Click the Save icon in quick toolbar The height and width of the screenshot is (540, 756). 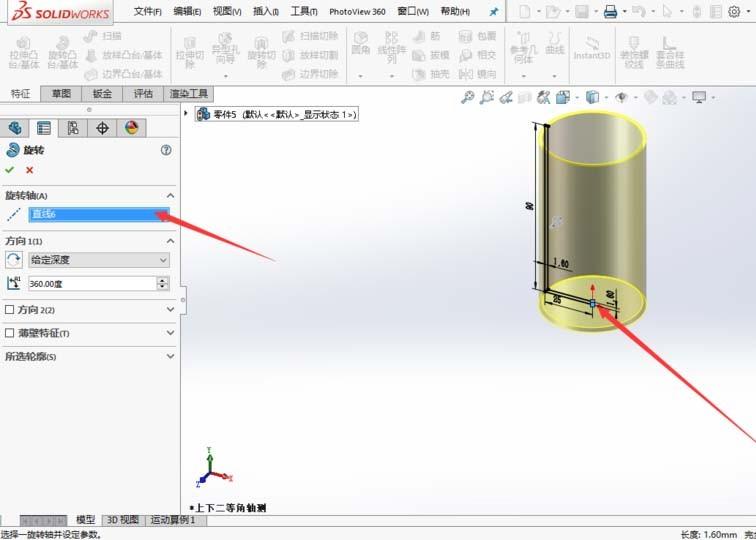tap(581, 12)
